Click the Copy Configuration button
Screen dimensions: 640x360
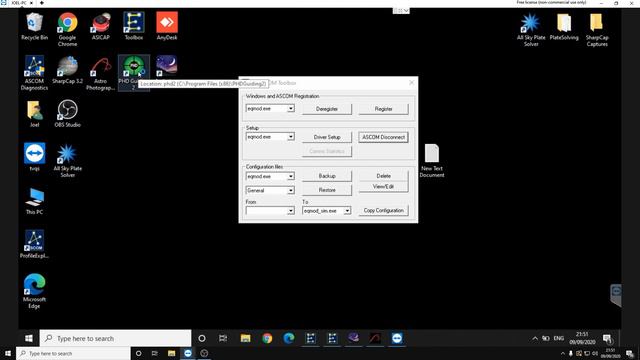pos(383,210)
